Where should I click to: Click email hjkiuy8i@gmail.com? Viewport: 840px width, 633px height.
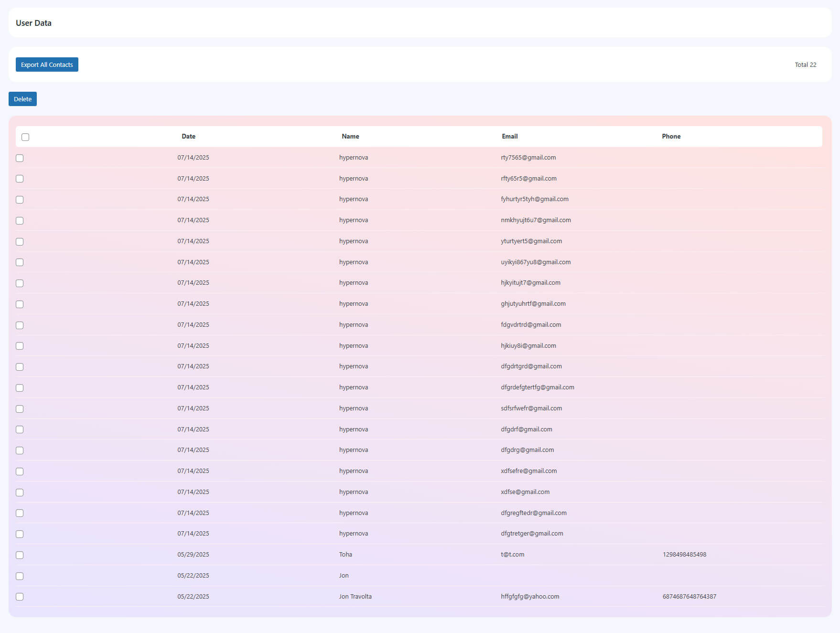coord(528,346)
